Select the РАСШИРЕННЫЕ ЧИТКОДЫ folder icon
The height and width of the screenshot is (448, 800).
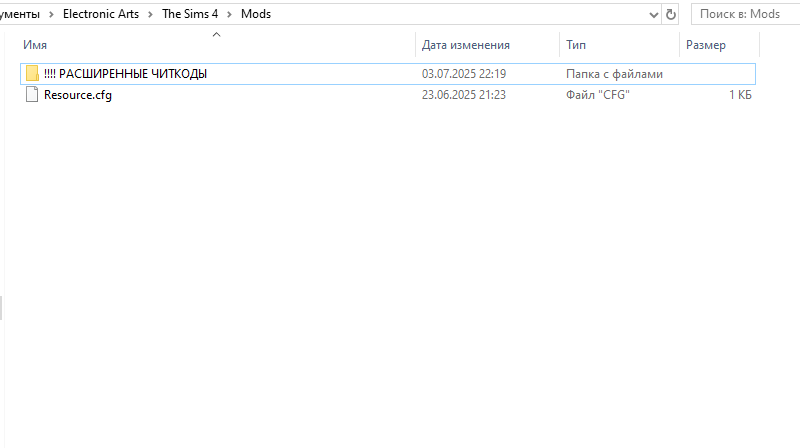(x=32, y=73)
